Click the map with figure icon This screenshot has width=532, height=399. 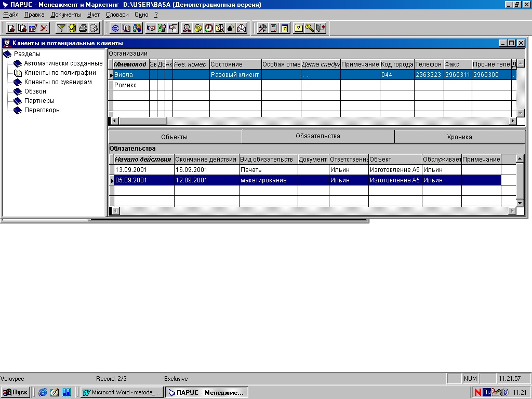click(220, 28)
